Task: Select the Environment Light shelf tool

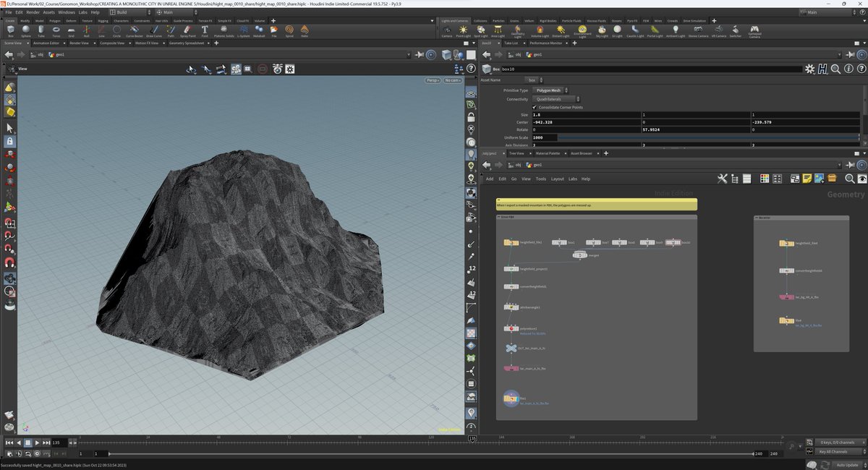Action: tap(582, 31)
